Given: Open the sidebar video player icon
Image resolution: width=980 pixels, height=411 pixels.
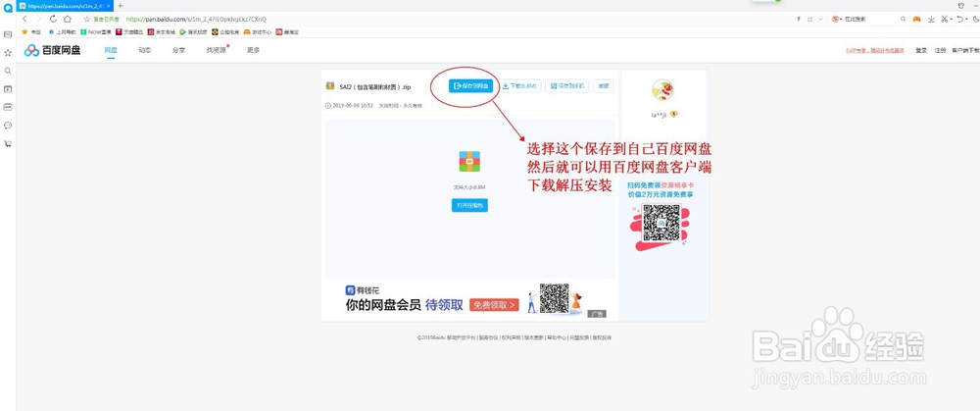Looking at the screenshot, I should pyautogui.click(x=8, y=89).
